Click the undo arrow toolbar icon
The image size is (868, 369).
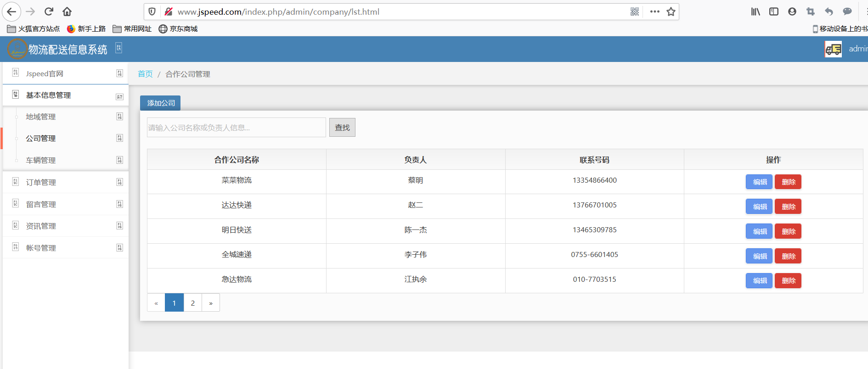(x=829, y=11)
